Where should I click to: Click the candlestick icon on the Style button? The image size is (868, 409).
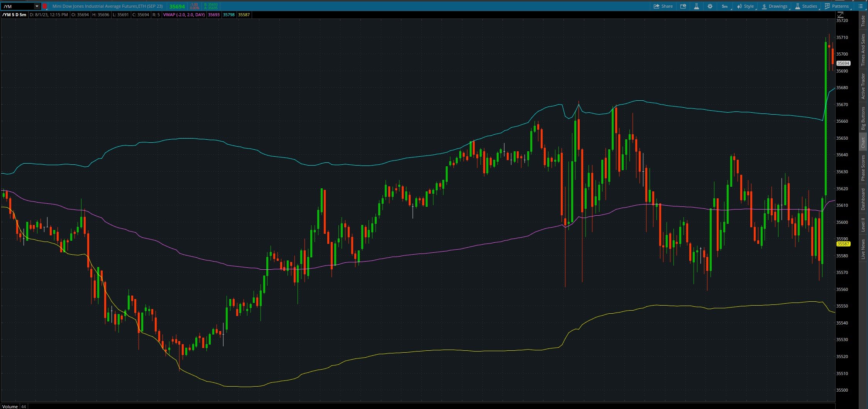click(x=739, y=7)
